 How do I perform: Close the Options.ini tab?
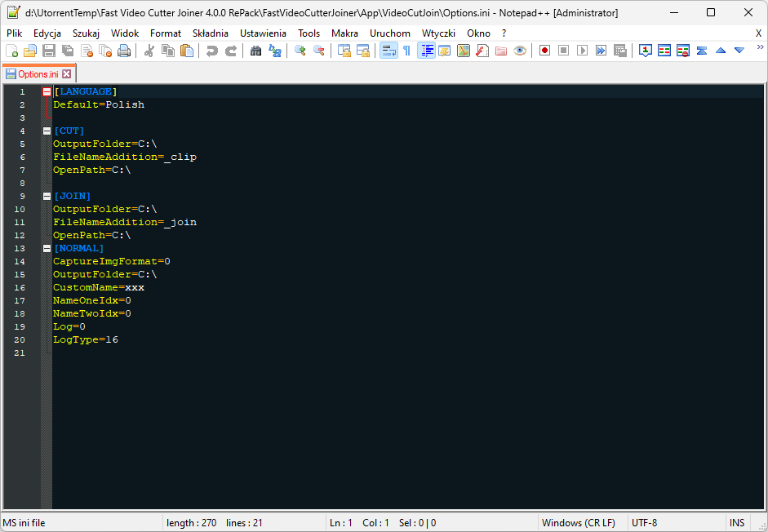click(x=67, y=74)
